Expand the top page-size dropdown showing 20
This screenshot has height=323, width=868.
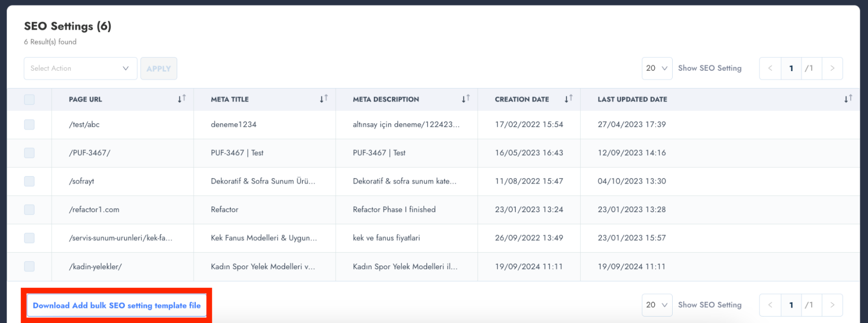[657, 68]
